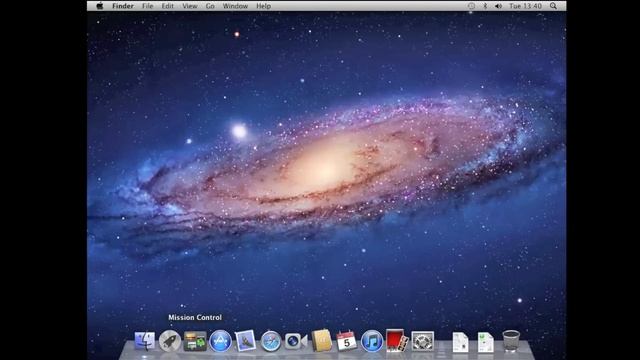Open Finder from the Dock
Image resolution: width=640 pixels, height=360 pixels.
tap(145, 341)
